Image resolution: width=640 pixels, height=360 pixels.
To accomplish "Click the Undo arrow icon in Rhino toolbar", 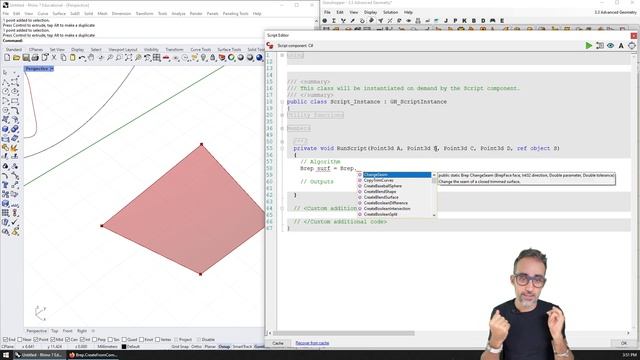I will click(x=82, y=58).
